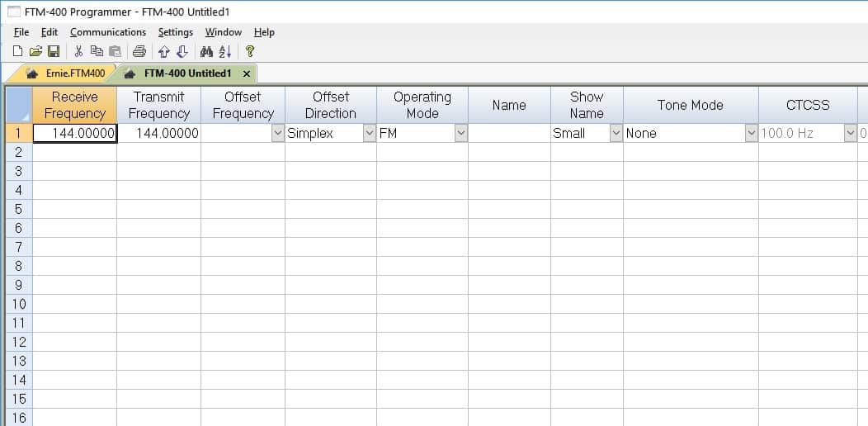Click Offset Direction column header

click(x=331, y=105)
